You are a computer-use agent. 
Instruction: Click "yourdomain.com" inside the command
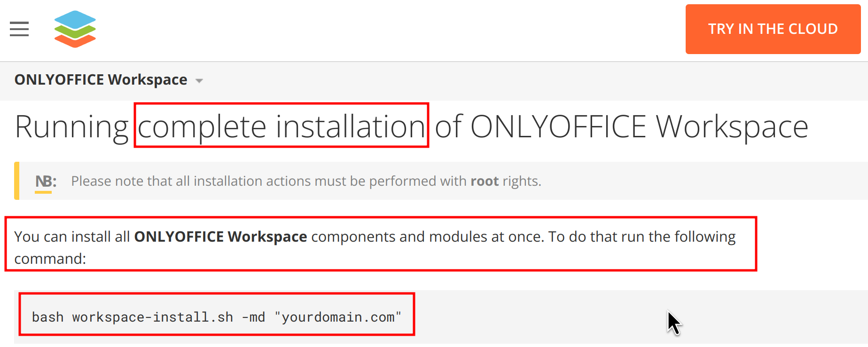(x=338, y=317)
